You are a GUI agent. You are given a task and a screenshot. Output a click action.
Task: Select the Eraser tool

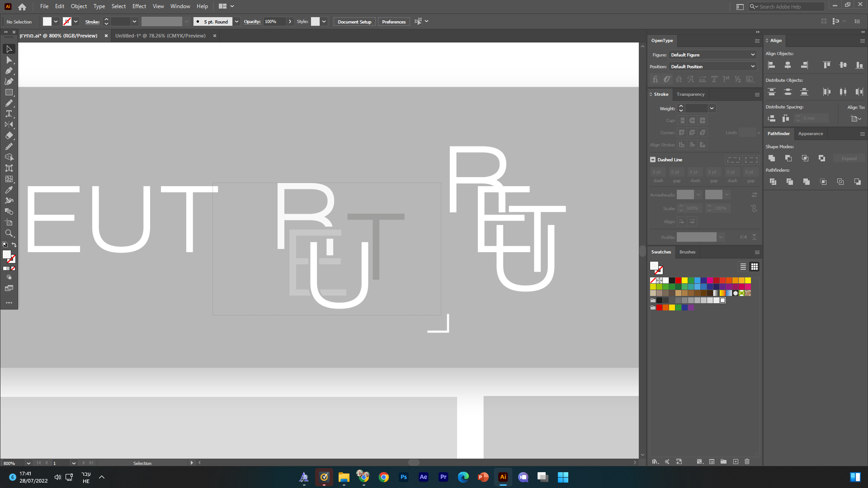tap(9, 136)
